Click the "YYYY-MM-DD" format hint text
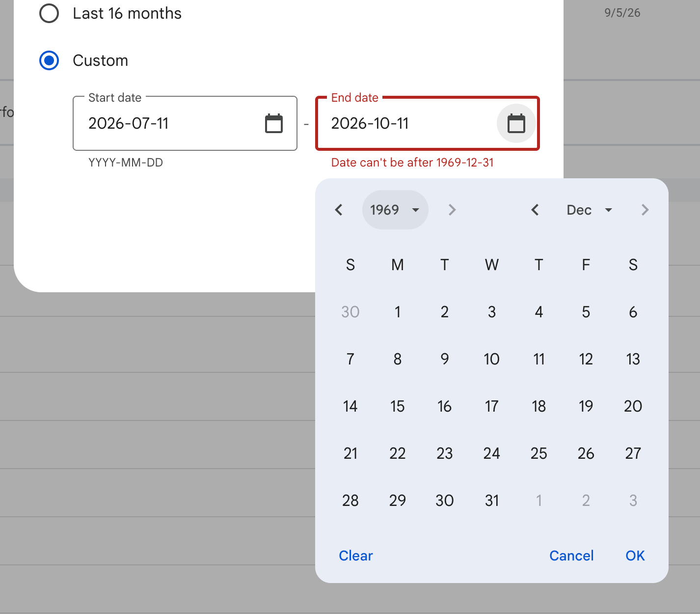The width and height of the screenshot is (700, 614). point(126,163)
